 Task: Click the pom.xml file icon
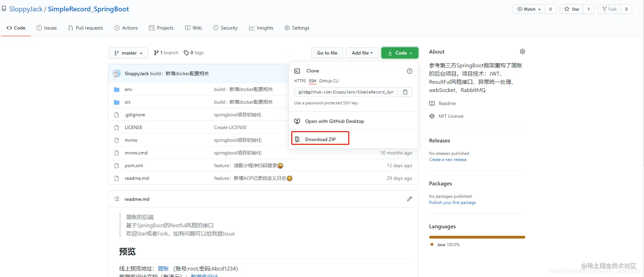point(117,165)
